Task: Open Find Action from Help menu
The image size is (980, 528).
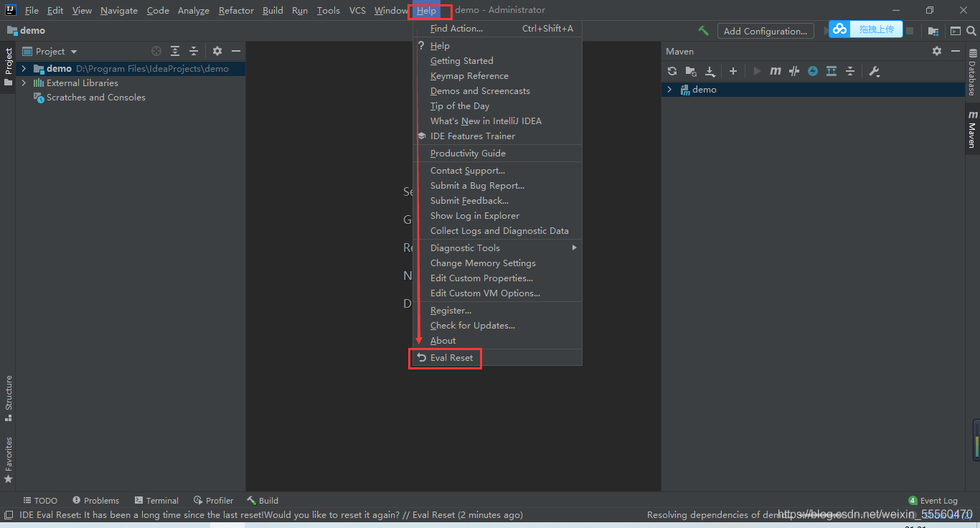Action: 497,29
